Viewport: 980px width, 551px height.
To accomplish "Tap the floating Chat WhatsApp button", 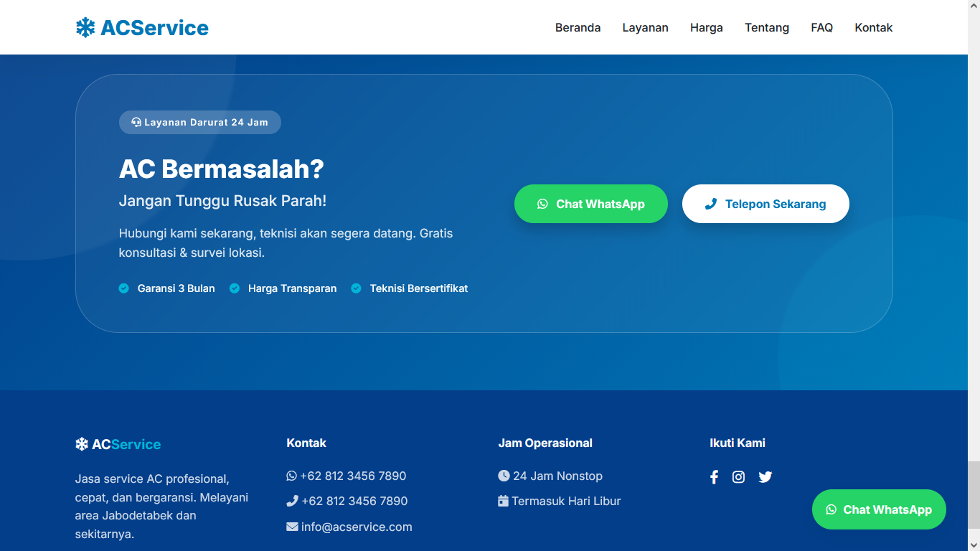I will 879,509.
